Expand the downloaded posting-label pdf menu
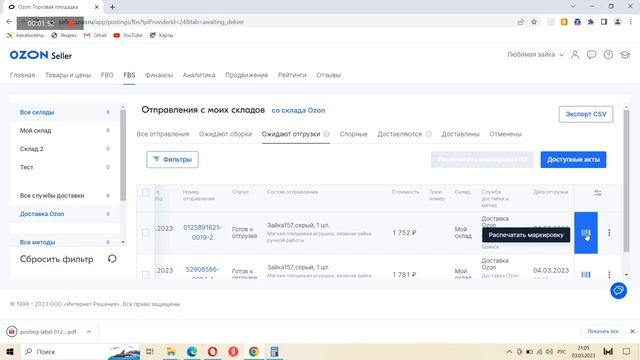This screenshot has width=640, height=360. [89, 332]
